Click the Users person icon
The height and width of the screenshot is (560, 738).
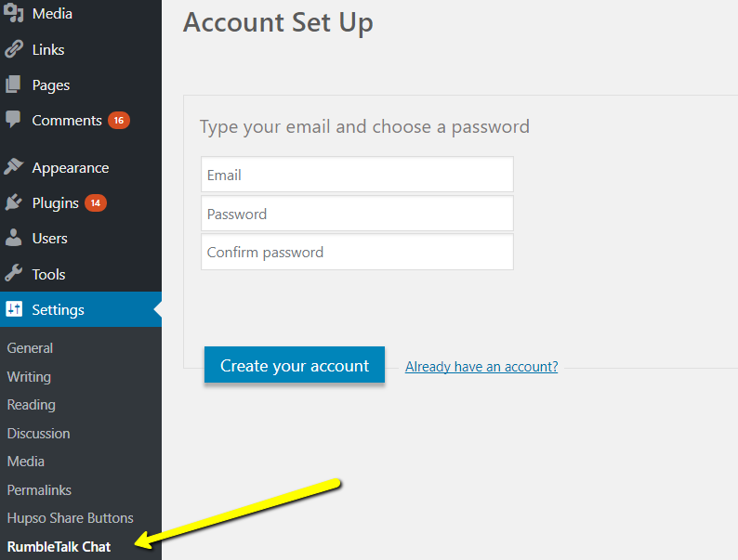[x=13, y=238]
